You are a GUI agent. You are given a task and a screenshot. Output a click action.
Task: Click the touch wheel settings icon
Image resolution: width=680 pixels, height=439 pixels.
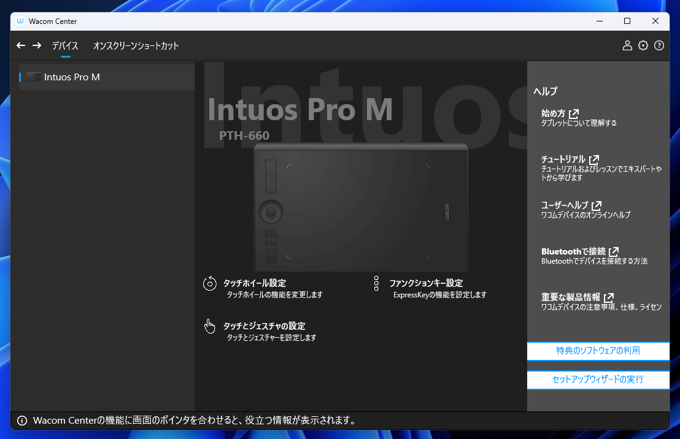[x=209, y=284]
